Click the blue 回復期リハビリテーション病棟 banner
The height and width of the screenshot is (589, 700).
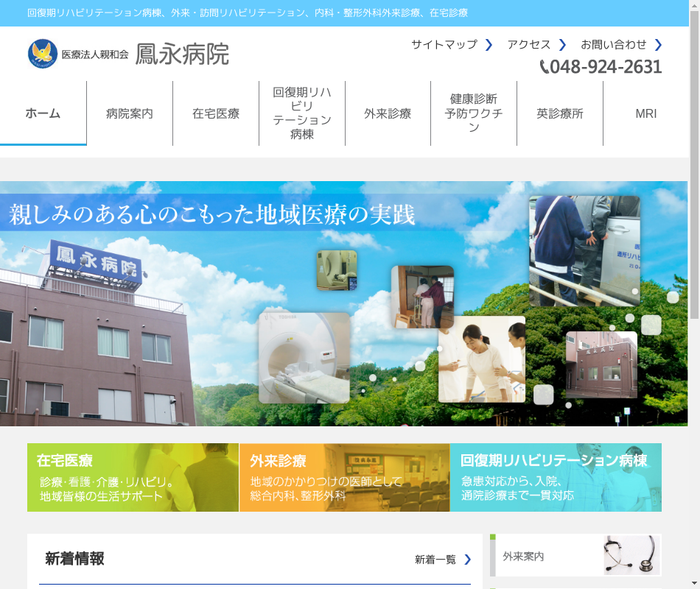point(556,477)
